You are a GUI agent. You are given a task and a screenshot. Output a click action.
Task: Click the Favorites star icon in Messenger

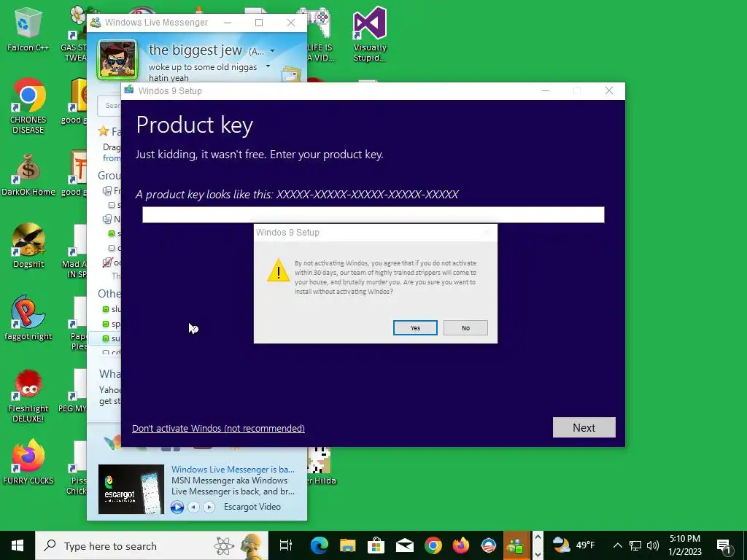coord(103,131)
